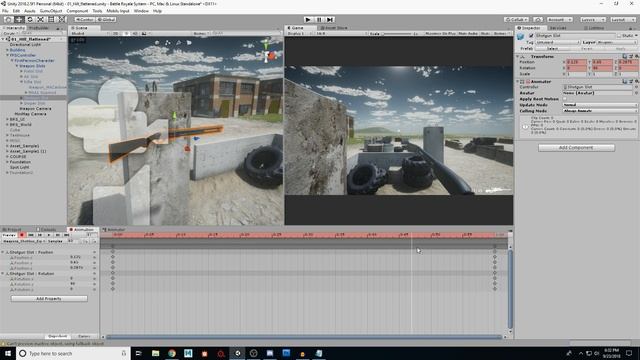This screenshot has width=640, height=360.
Task: Open the Windows Start menu
Action: point(8,353)
